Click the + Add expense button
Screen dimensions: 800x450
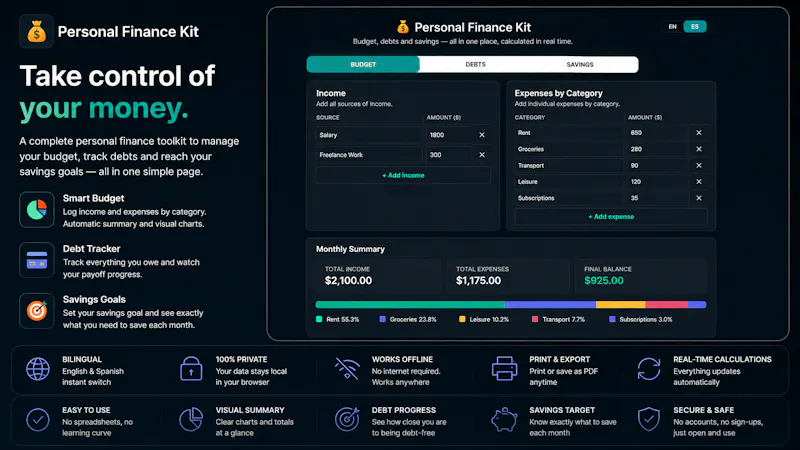click(611, 217)
